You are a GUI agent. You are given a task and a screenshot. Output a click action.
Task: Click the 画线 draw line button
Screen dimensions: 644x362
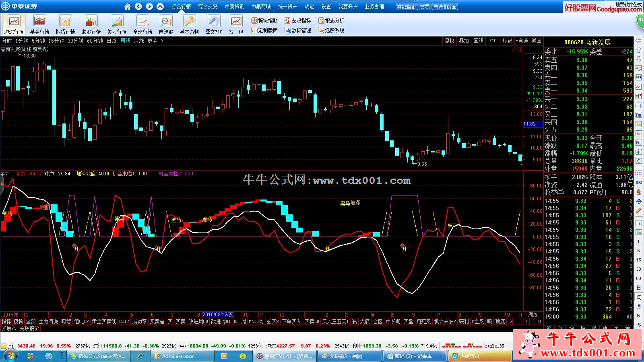pyautogui.click(x=478, y=41)
